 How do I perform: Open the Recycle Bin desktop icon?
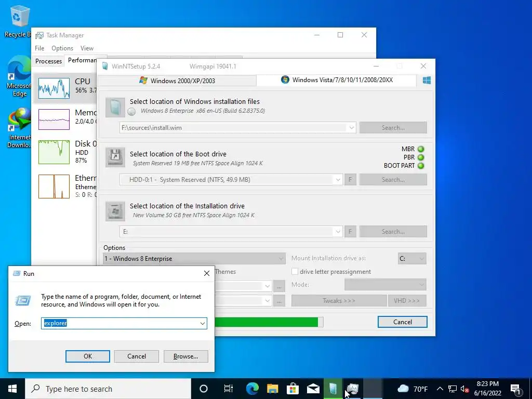pyautogui.click(x=18, y=21)
